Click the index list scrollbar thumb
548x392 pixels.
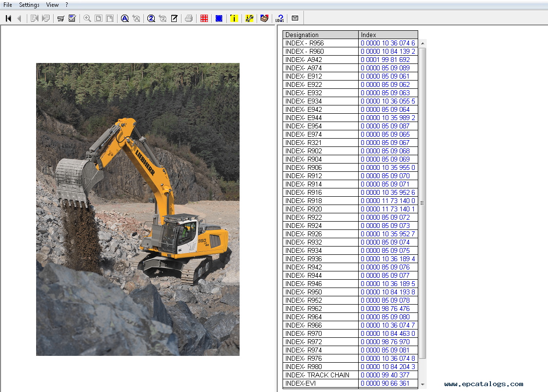point(423,203)
